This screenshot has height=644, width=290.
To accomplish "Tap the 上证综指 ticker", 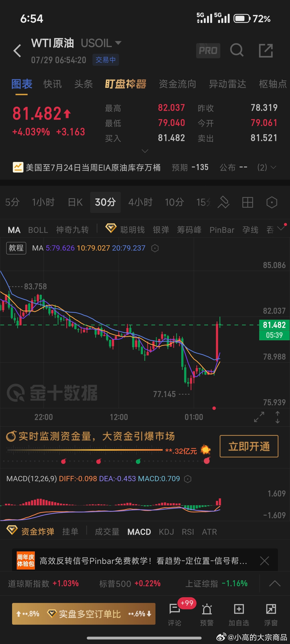I will coord(216,583).
